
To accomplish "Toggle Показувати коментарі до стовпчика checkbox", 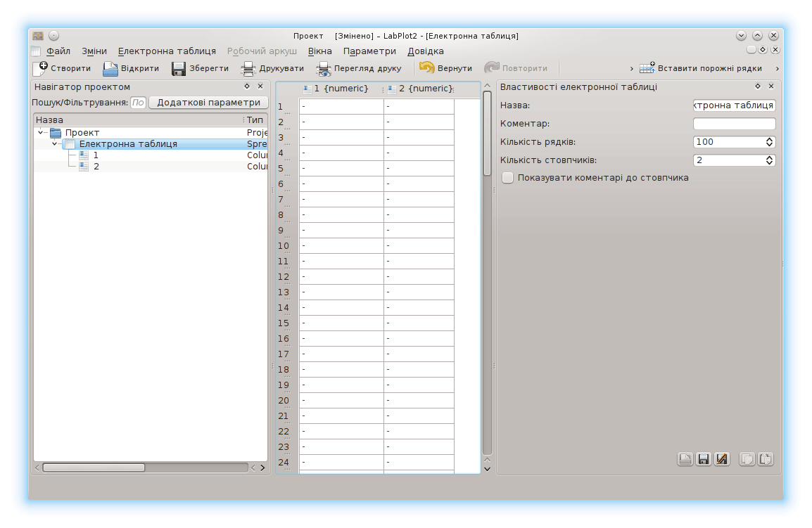I will coord(507,178).
